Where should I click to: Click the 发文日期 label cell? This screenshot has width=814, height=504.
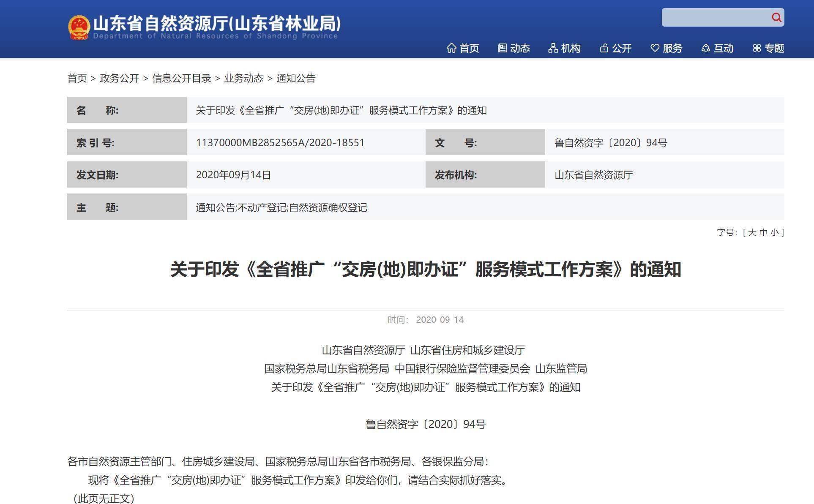(x=127, y=174)
